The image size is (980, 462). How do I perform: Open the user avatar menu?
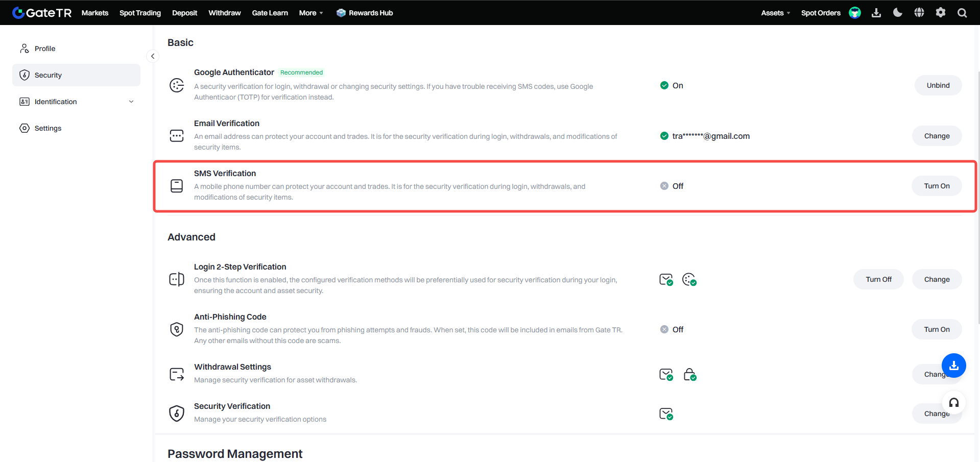(x=855, y=13)
